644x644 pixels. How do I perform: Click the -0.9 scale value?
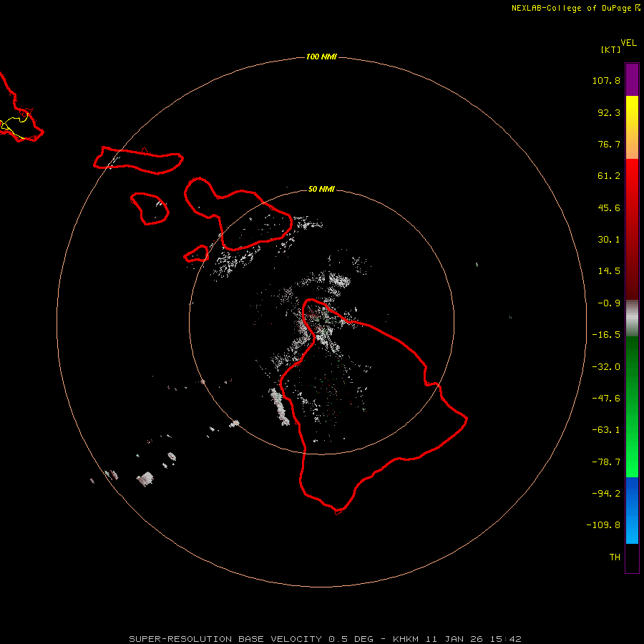(609, 303)
